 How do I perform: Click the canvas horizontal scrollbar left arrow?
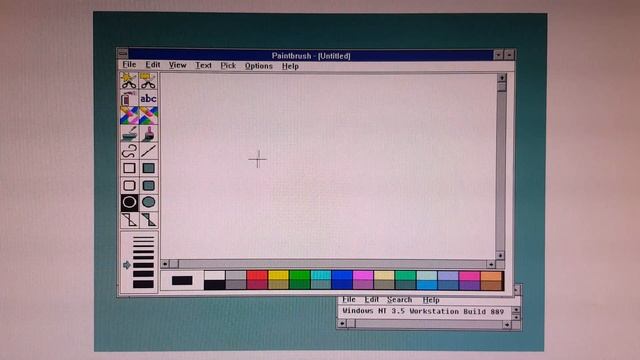pyautogui.click(x=165, y=264)
